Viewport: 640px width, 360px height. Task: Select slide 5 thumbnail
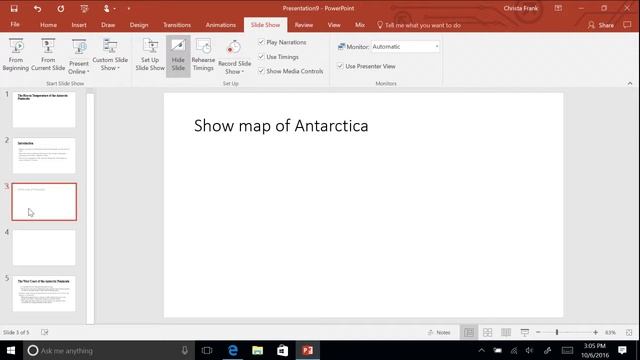tap(44, 293)
